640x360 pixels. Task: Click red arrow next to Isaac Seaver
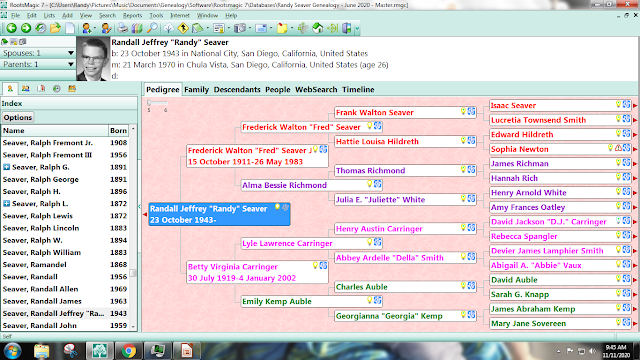point(635,105)
